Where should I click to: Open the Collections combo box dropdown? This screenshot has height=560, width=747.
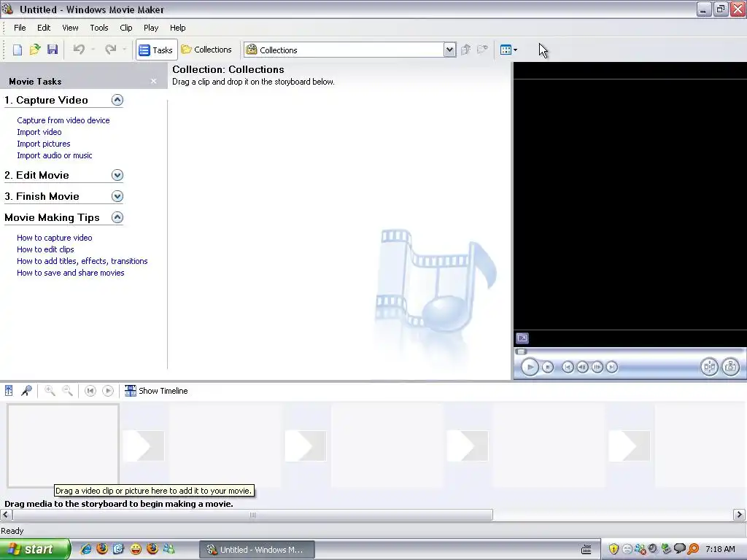click(x=449, y=50)
